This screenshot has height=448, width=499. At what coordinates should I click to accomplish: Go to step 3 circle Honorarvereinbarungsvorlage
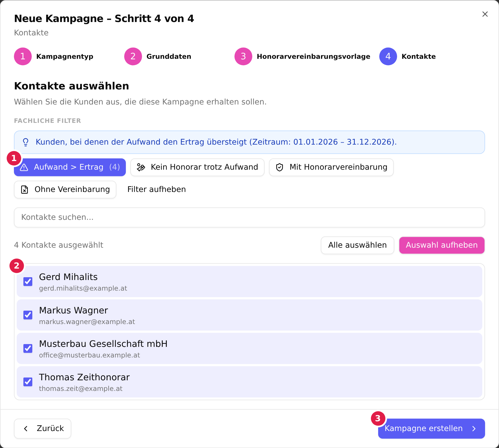coord(243,56)
